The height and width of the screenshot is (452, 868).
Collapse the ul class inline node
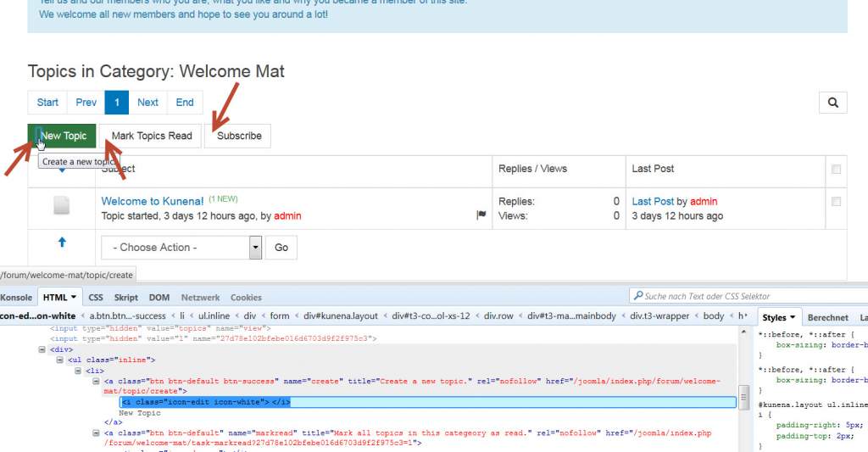pos(60,360)
